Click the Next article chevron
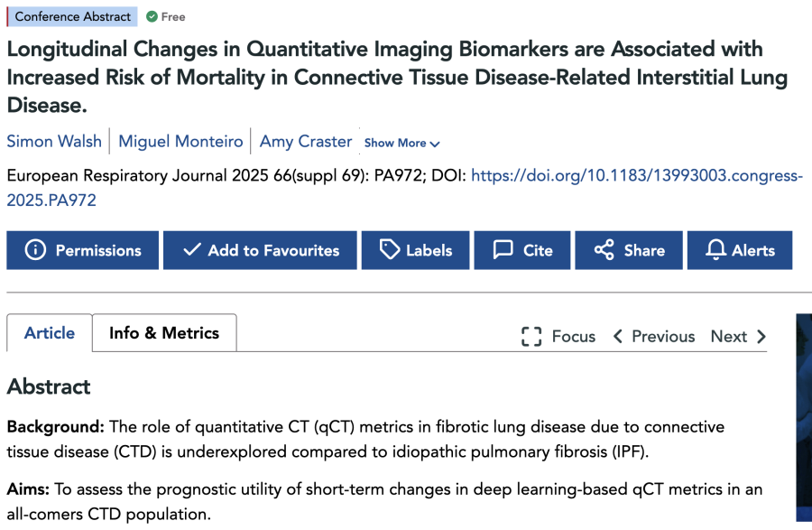The image size is (812, 530). pos(738,336)
